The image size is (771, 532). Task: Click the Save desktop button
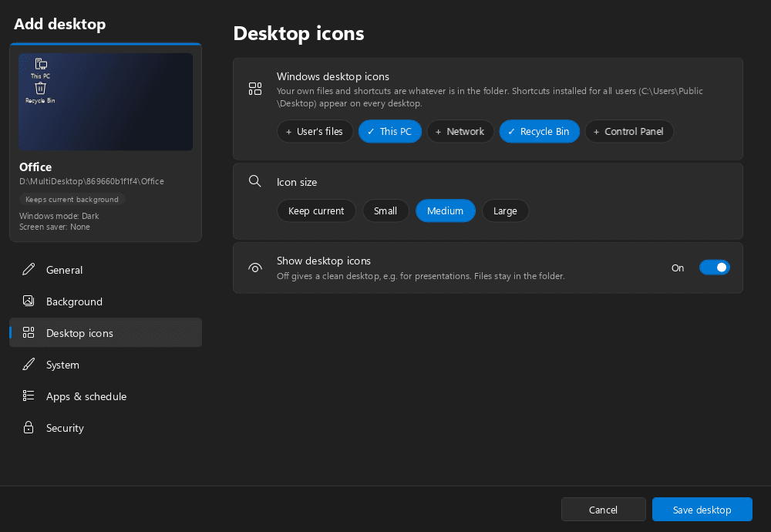coord(702,510)
